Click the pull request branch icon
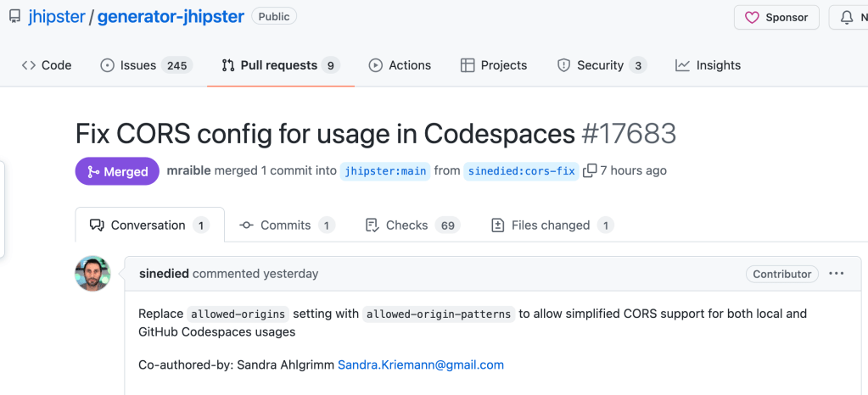 tap(228, 65)
